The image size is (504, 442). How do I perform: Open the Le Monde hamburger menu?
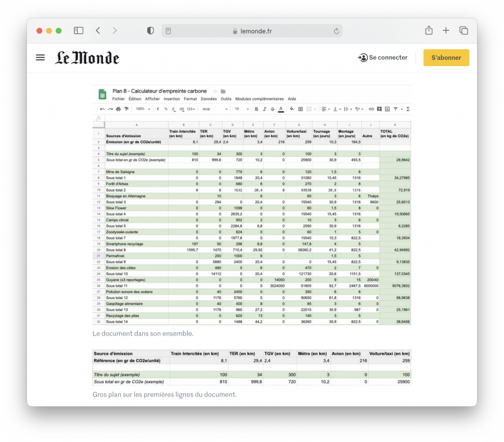pyautogui.click(x=40, y=58)
